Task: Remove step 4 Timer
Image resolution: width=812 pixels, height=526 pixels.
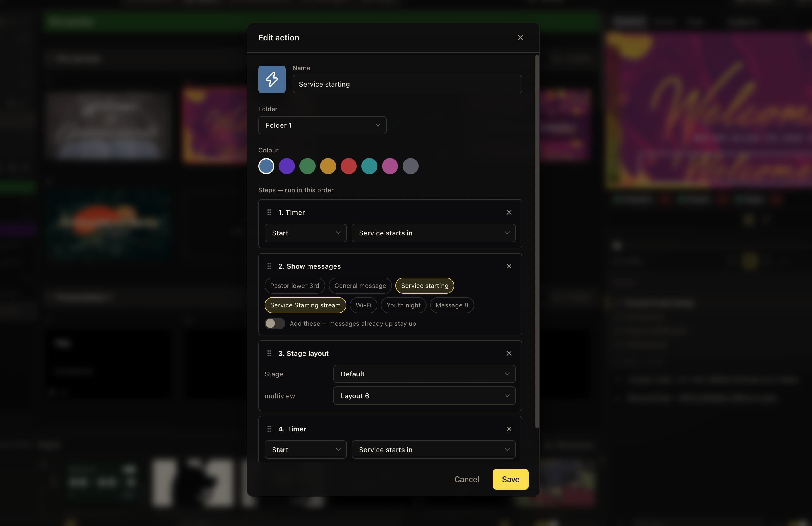Action: tap(509, 429)
